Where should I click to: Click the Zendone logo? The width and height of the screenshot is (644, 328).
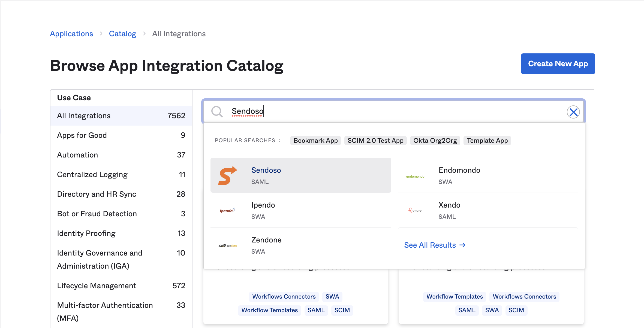tap(227, 245)
